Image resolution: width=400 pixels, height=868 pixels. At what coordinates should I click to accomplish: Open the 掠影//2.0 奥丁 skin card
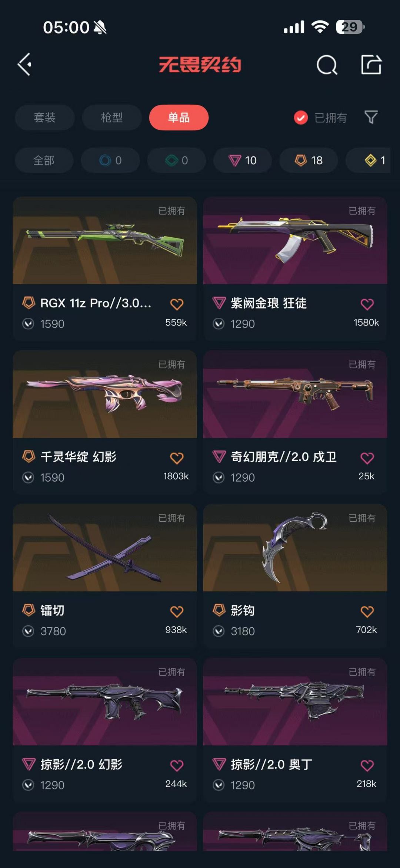295,730
